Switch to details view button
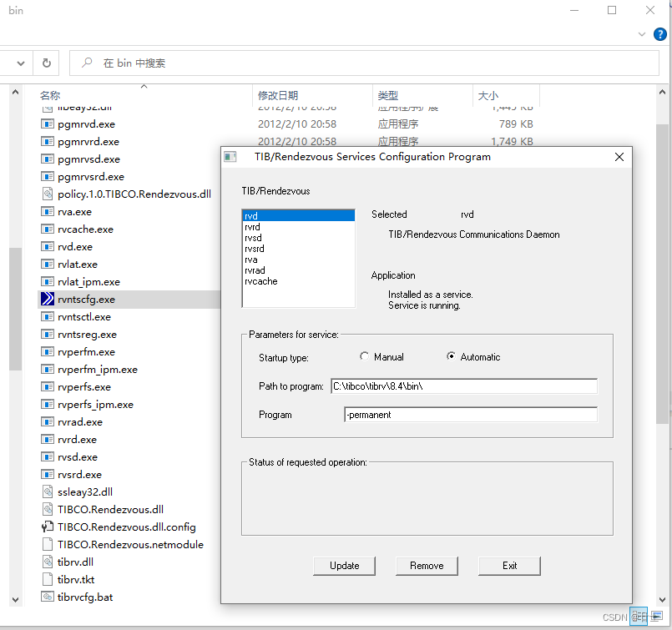 tap(639, 617)
